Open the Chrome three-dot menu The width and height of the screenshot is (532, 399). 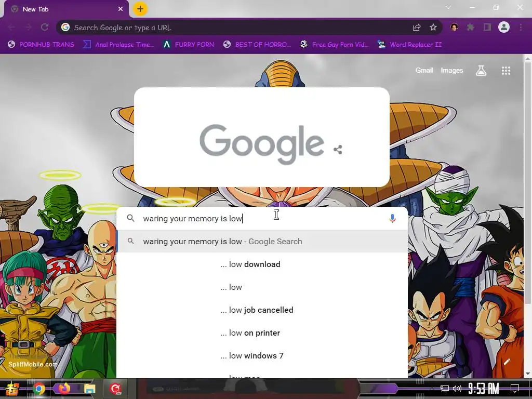521,27
